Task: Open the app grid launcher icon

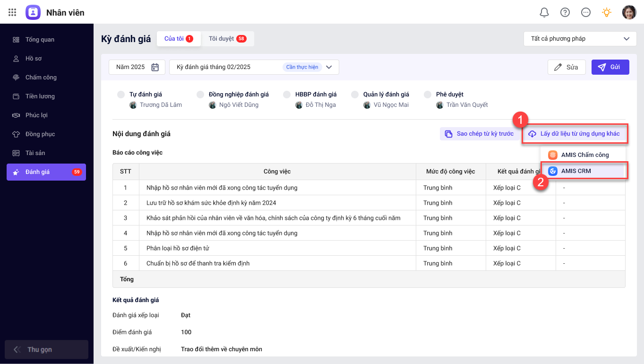Action: pyautogui.click(x=13, y=12)
